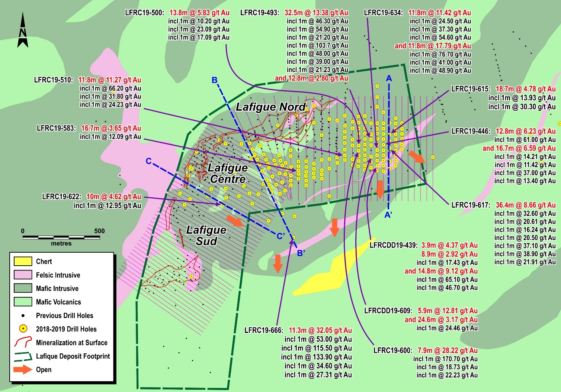Screen dimensions: 561x392
Task: Select the 2018-2019 Drill Holes legend symbol
Action: pos(23,329)
